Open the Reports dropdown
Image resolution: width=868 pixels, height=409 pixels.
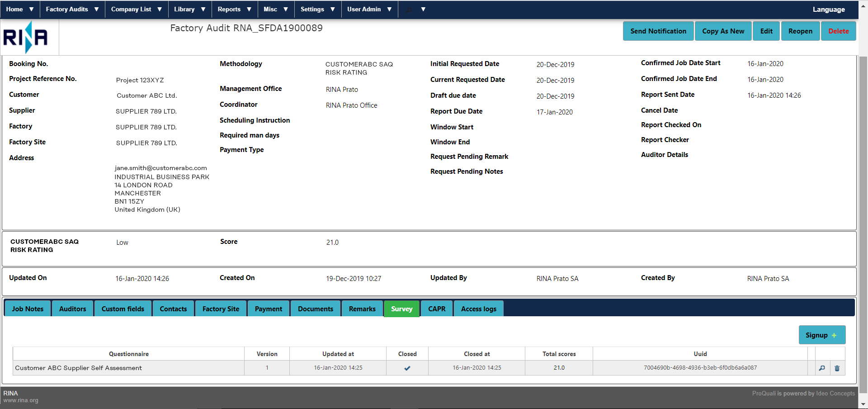point(234,9)
